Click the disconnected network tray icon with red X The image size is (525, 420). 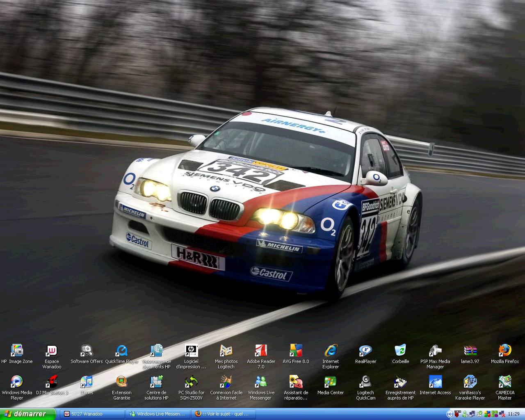click(x=502, y=414)
